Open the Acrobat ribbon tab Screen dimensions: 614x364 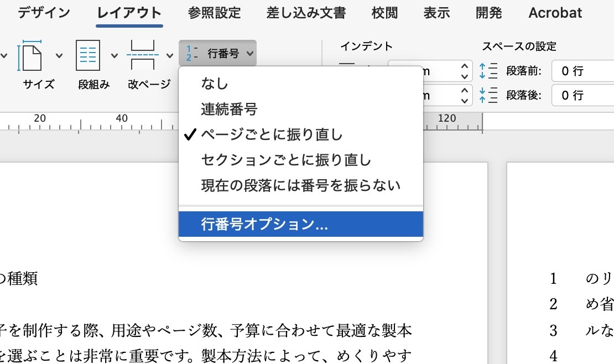coord(555,13)
